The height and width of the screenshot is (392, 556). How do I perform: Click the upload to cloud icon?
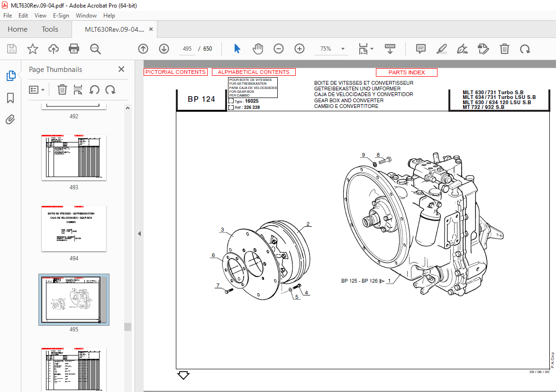[x=54, y=49]
